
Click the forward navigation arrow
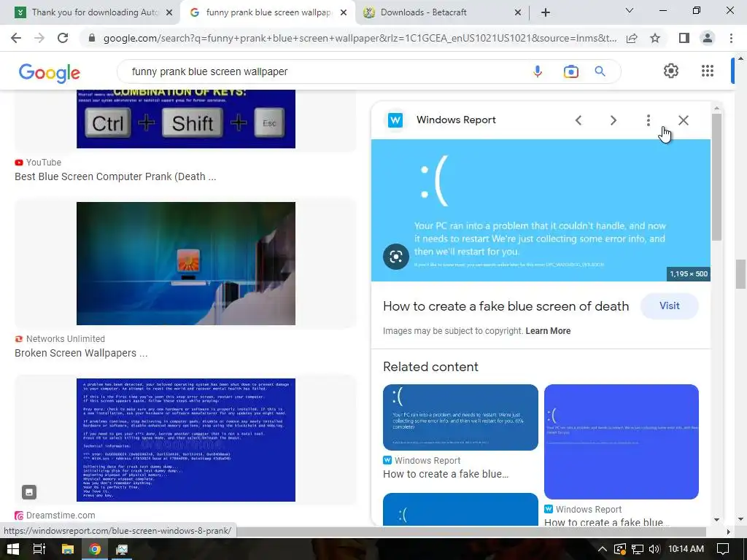tap(39, 38)
